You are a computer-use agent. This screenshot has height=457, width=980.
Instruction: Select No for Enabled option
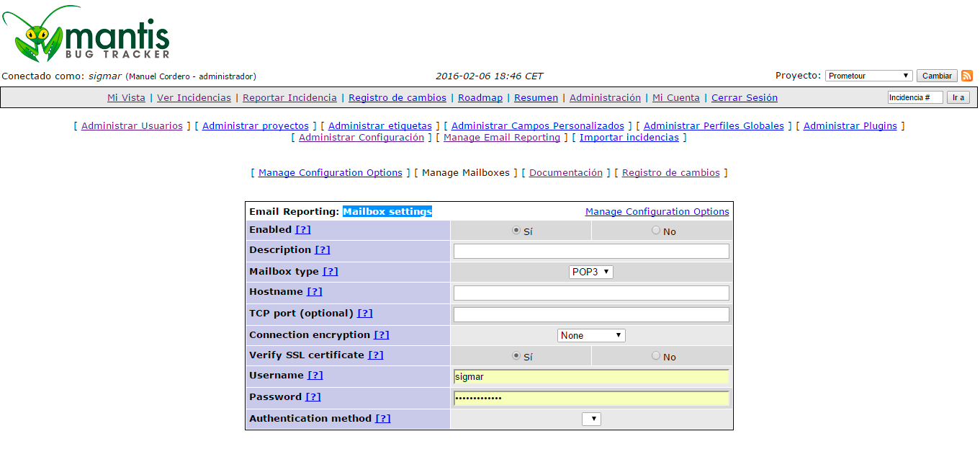[655, 231]
